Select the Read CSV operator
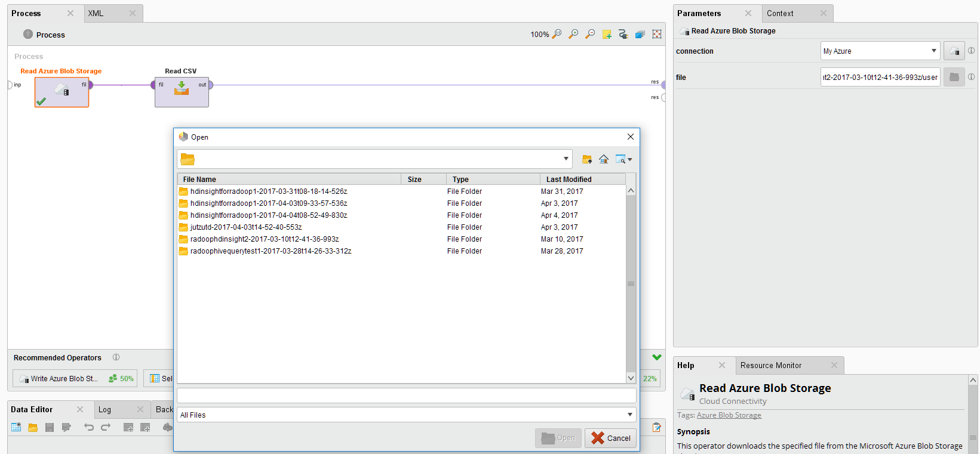Viewport: 980px width, 454px height. [x=182, y=92]
